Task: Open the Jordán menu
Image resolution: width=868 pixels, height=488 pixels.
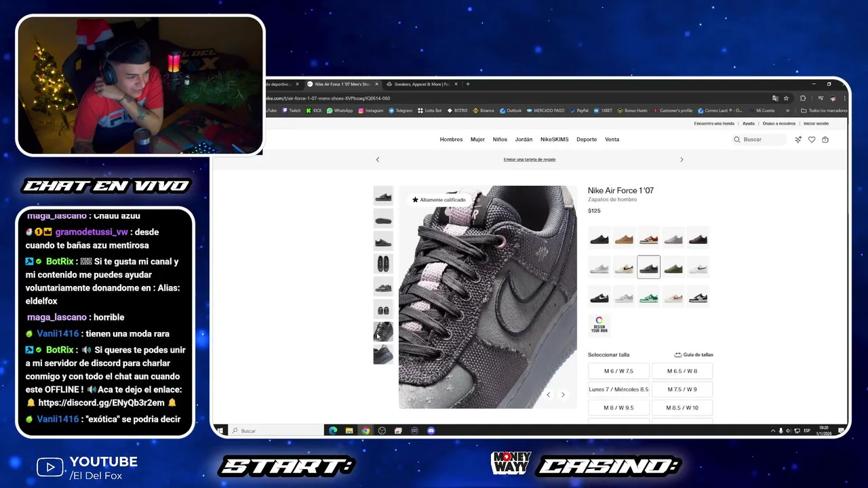Action: (x=524, y=140)
